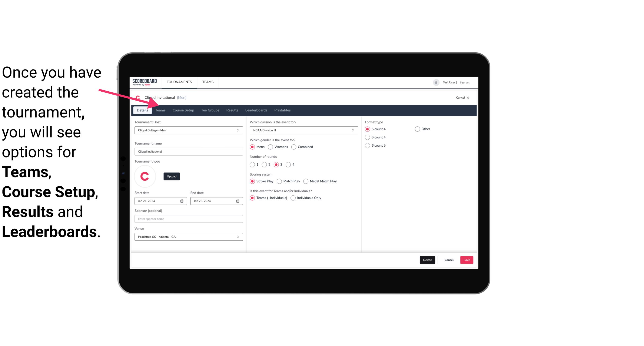Select Womens gender radio button
This screenshot has height=346, width=644.
[x=270, y=147]
